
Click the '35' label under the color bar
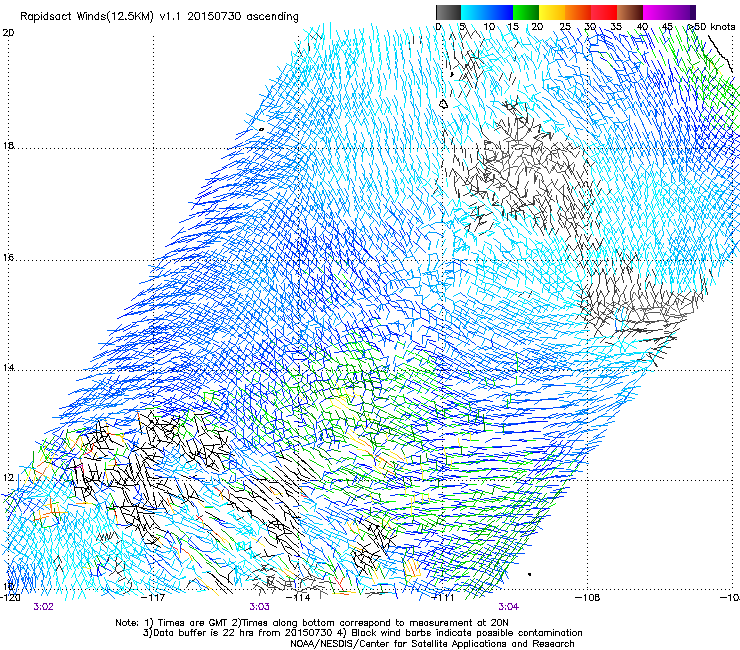pos(616,27)
